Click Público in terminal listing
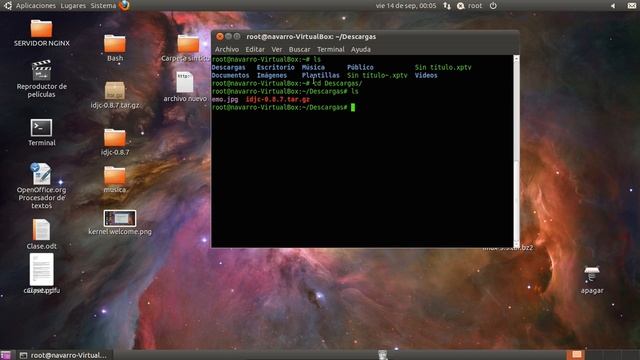Screen dimensions: 640x360 (360, 67)
